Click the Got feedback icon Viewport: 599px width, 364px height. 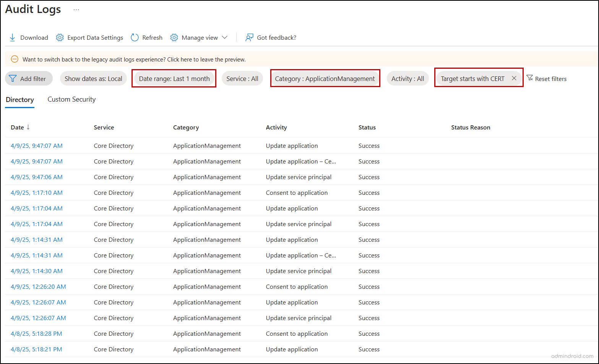click(x=250, y=37)
